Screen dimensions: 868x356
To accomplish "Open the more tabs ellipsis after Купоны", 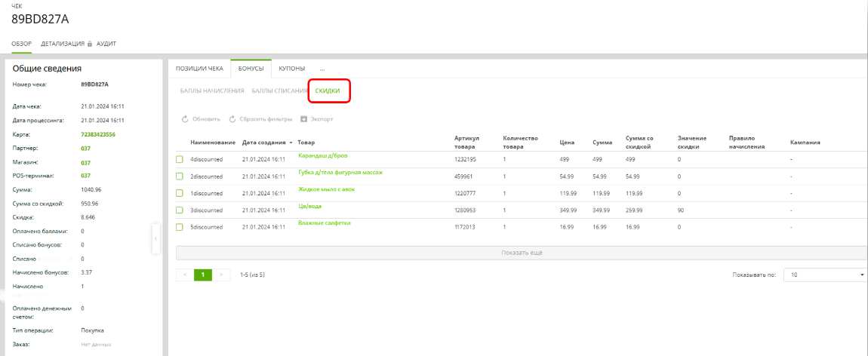I will click(322, 69).
